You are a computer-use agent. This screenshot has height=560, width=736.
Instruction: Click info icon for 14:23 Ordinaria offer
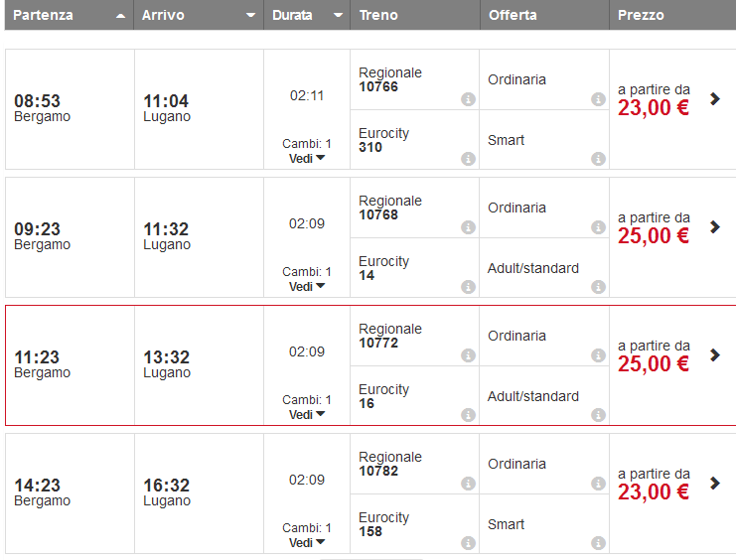click(598, 484)
